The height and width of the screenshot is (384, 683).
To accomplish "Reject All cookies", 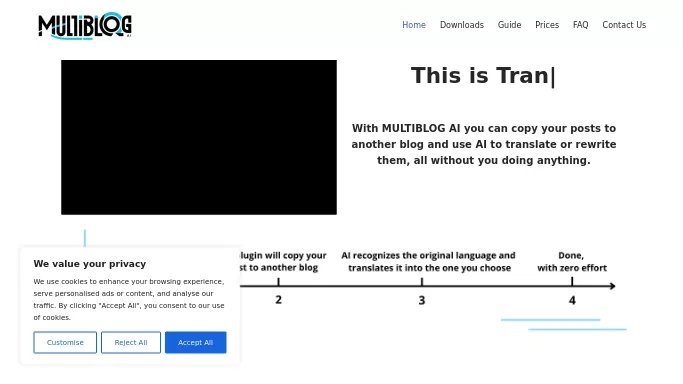I will 131,342.
